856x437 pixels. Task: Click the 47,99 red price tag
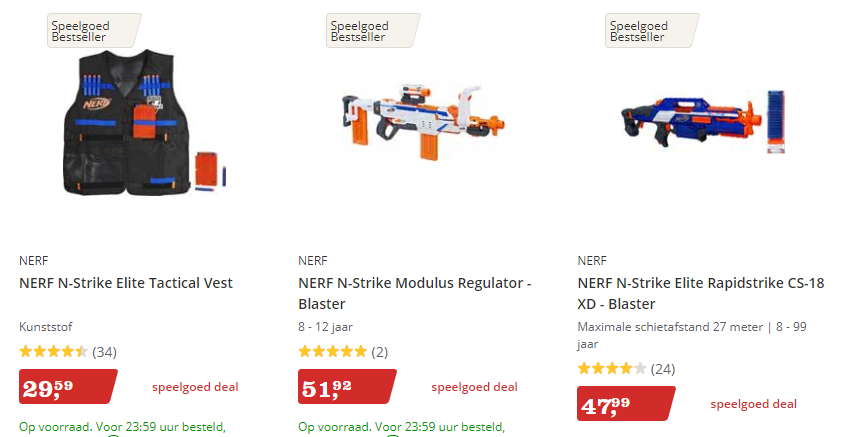coord(625,404)
